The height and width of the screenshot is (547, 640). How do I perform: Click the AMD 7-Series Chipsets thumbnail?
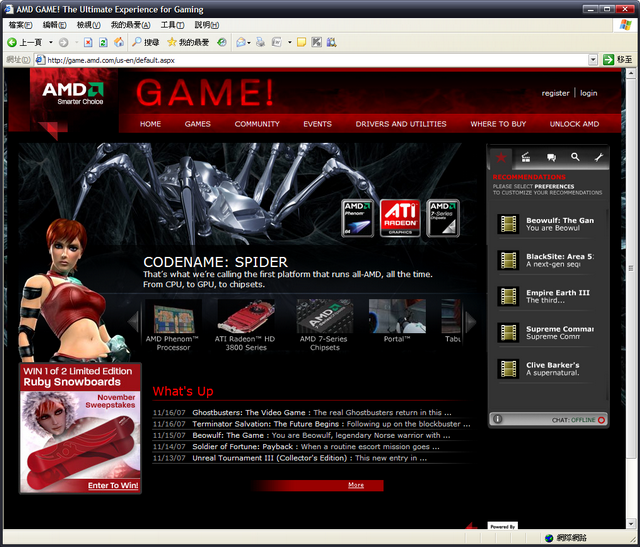(324, 316)
